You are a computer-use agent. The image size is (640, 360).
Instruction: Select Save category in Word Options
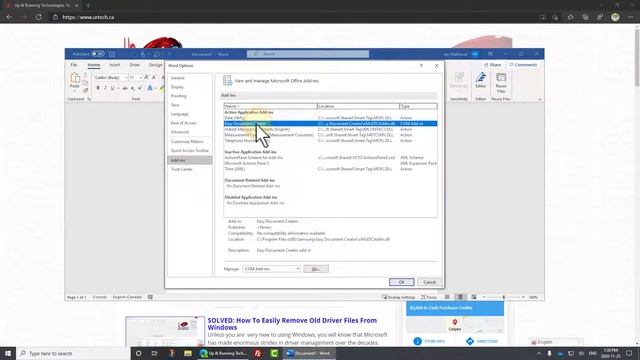click(190, 105)
